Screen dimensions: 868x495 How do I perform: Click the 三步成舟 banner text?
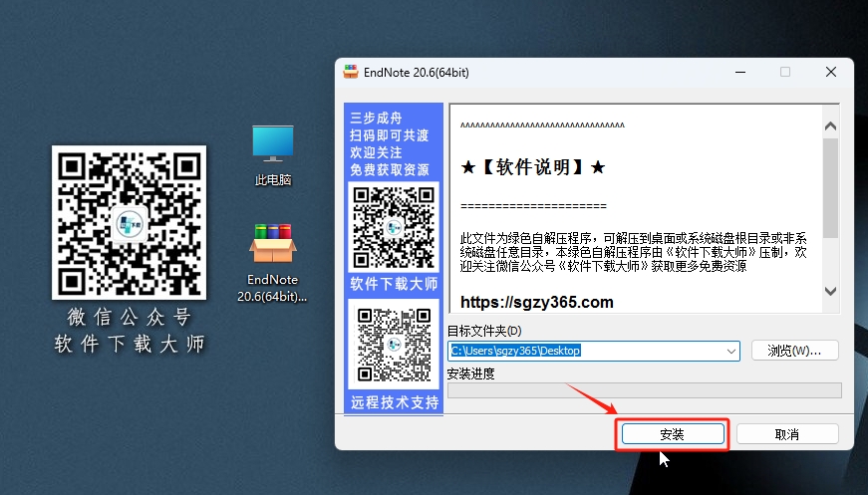(376, 118)
